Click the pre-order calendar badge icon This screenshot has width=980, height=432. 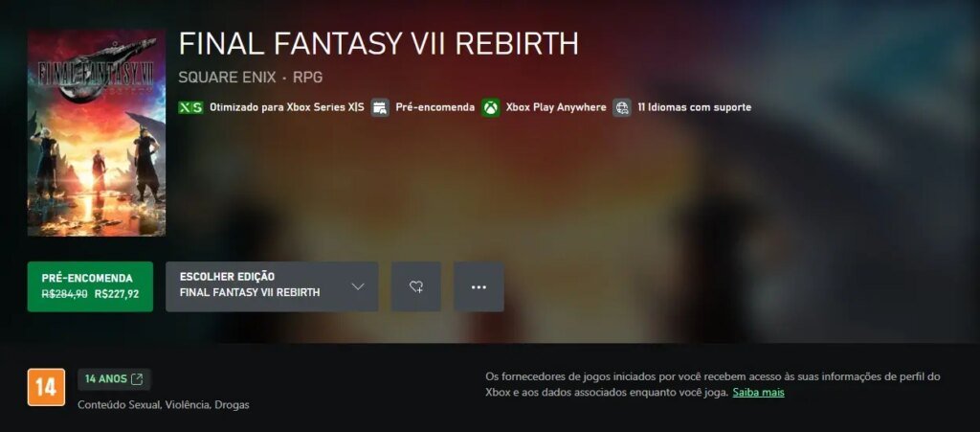tap(380, 107)
